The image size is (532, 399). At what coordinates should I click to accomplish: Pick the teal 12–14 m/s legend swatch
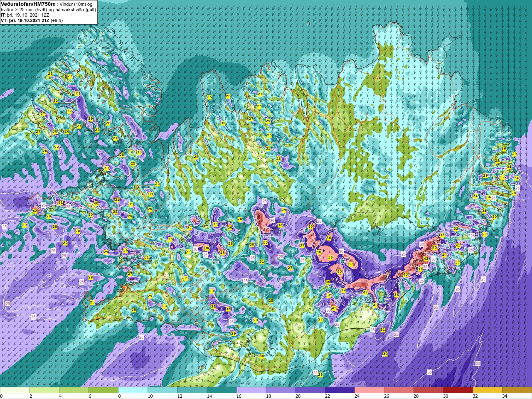192,390
